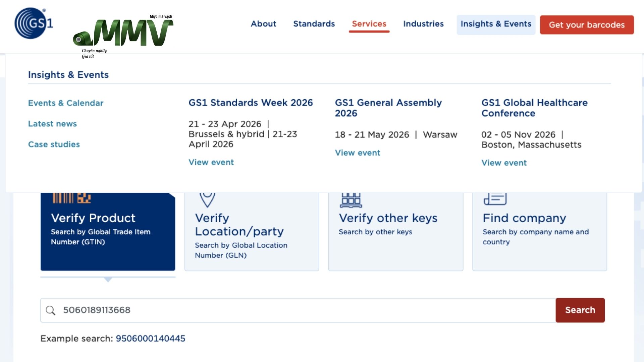Viewport: 644px width, 362px height.
Task: Click the MMV green logo
Action: 123,32
